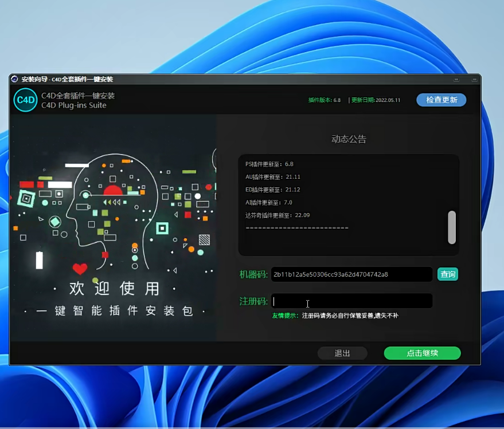Select the 机器码 text field

[x=351, y=274]
